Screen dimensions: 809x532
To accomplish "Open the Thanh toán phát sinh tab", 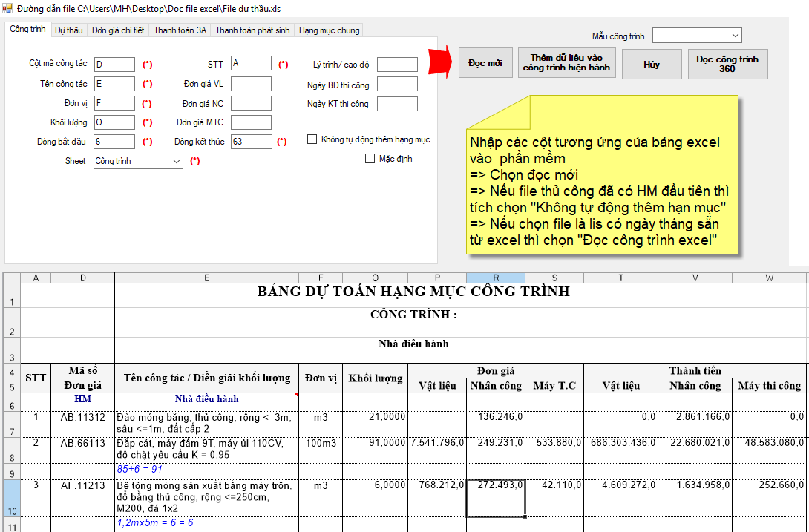I will pos(252,30).
